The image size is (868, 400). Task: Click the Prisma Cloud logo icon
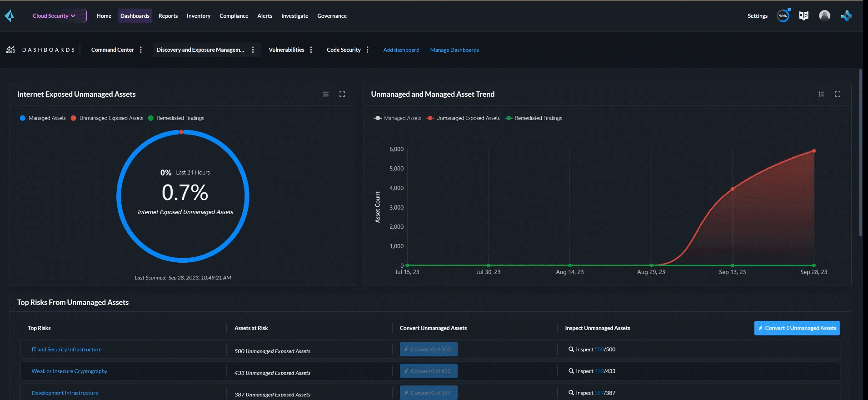click(10, 16)
